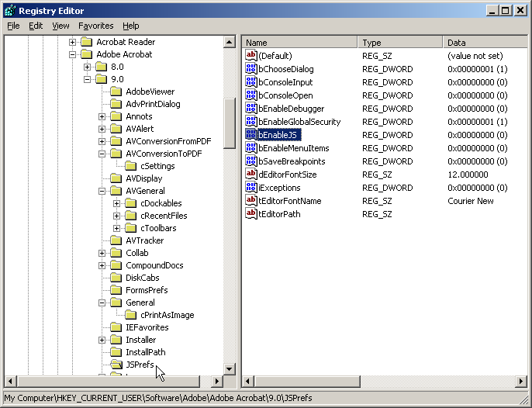Expand the Annots key
Image resolution: width=532 pixels, height=408 pixels.
102,116
